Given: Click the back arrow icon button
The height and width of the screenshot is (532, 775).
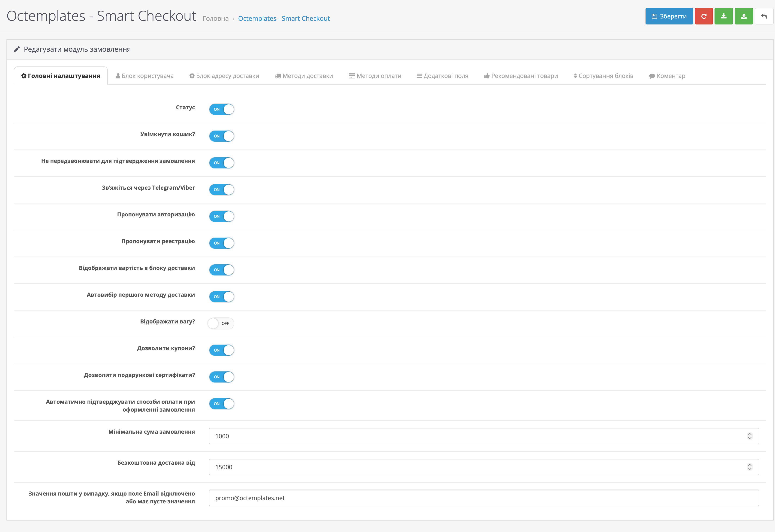Looking at the screenshot, I should [764, 16].
